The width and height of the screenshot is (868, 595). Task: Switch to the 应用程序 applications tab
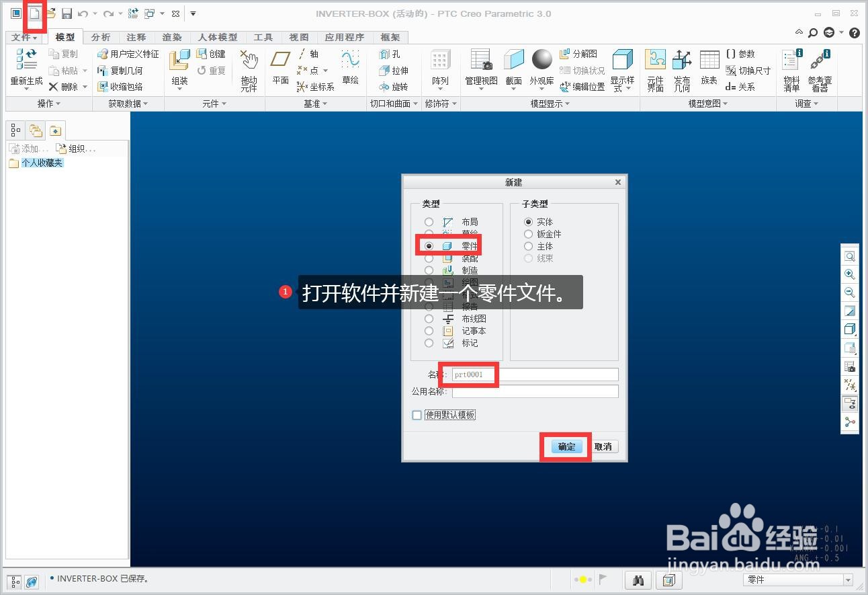pyautogui.click(x=344, y=37)
